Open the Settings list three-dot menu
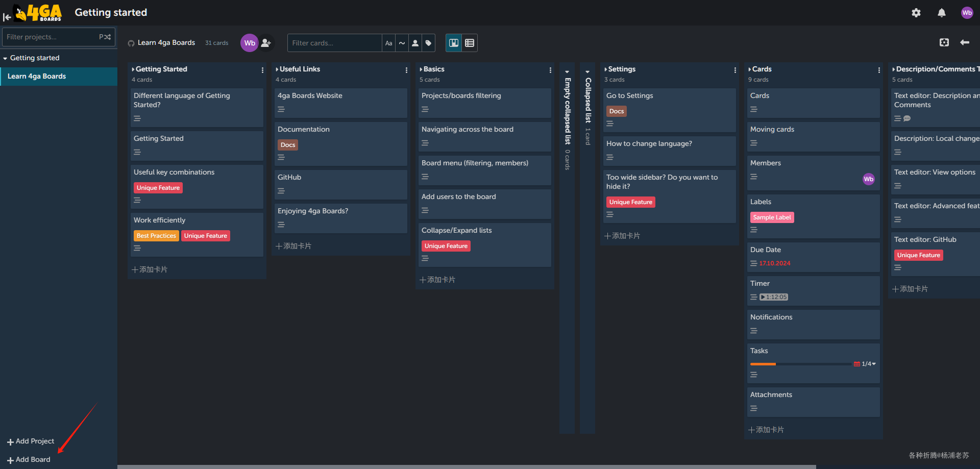 click(x=735, y=70)
